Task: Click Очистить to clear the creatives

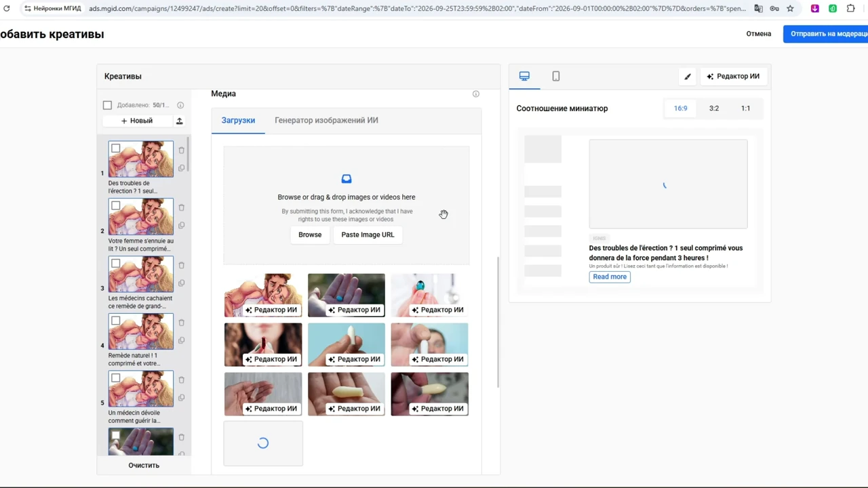Action: [x=144, y=466]
